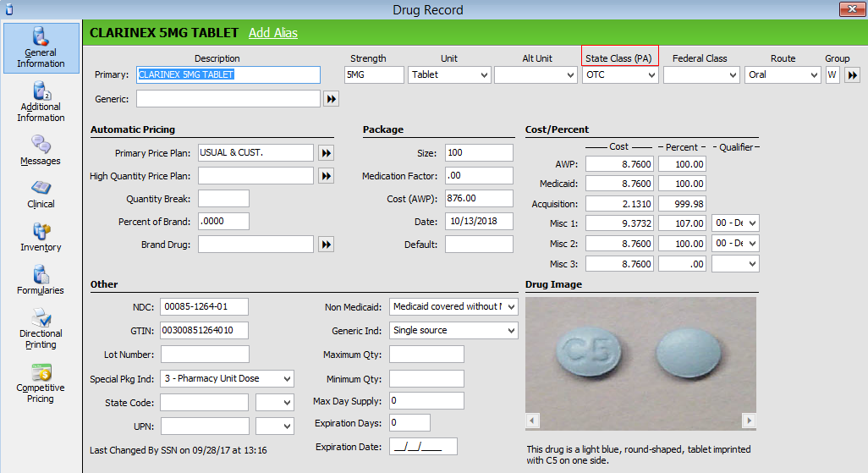Click the Max Day Supply field
The width and height of the screenshot is (868, 473).
coord(426,401)
